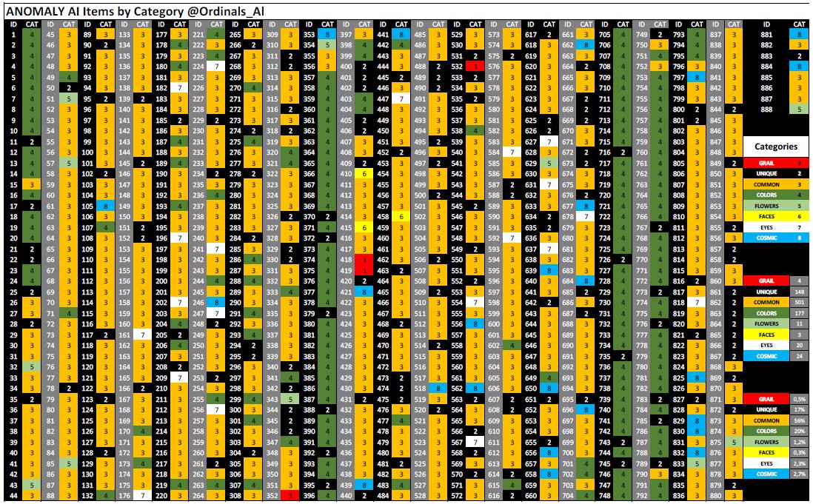Select the cell with ID 440
This screenshot has width=813, height=504.
[x=343, y=494]
